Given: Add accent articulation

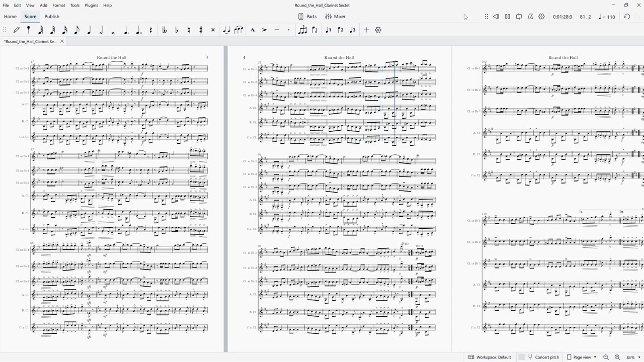Looking at the screenshot, I should tap(265, 30).
